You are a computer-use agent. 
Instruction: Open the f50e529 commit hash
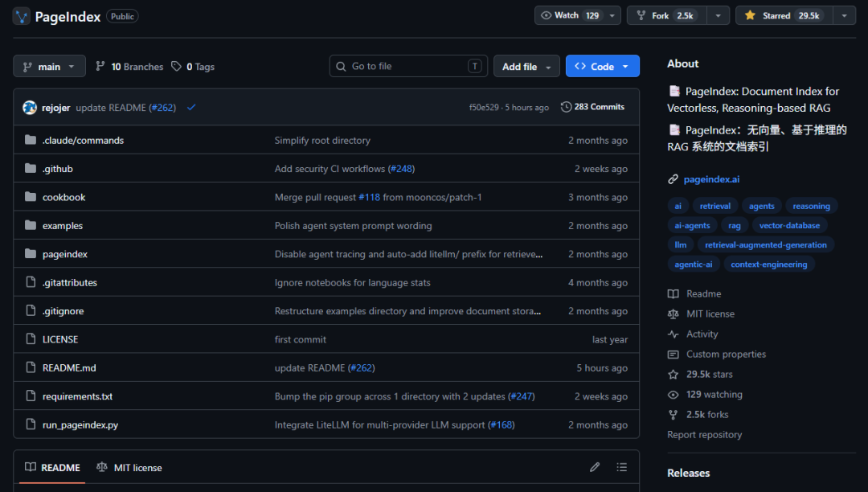(484, 108)
